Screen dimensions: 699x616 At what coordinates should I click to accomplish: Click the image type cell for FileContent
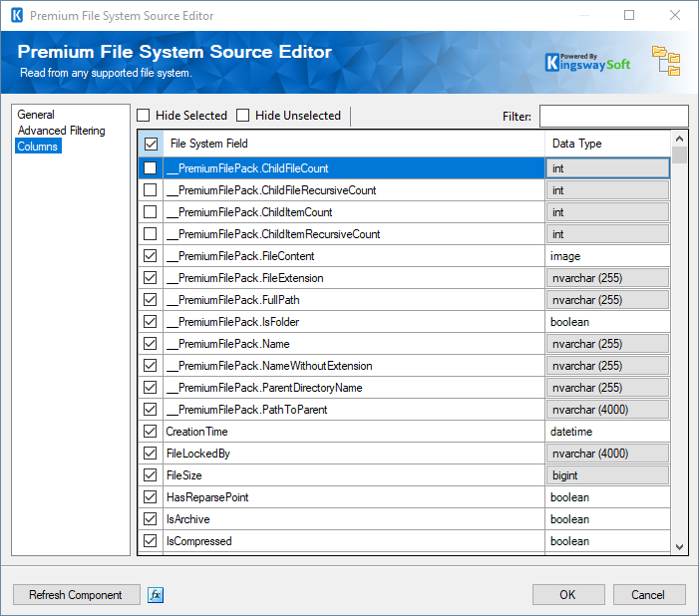[x=607, y=256]
